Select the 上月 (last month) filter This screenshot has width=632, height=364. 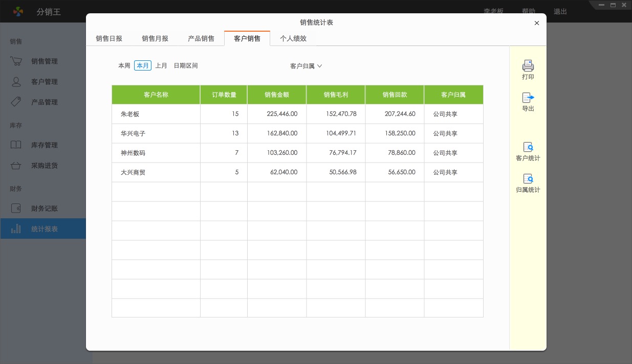[x=161, y=66]
